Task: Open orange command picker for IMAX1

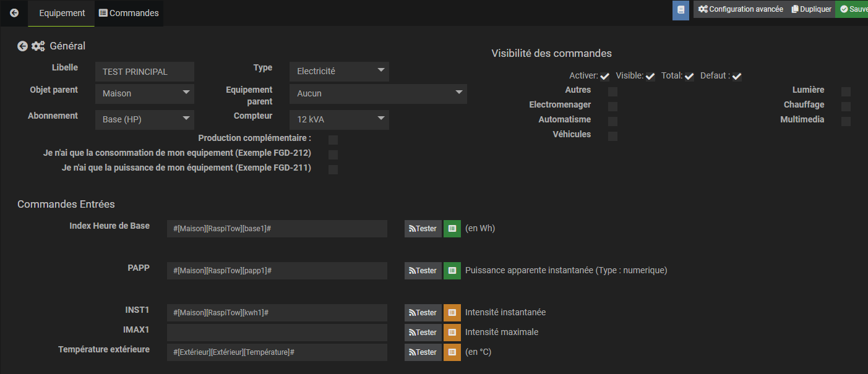Action: 452,333
